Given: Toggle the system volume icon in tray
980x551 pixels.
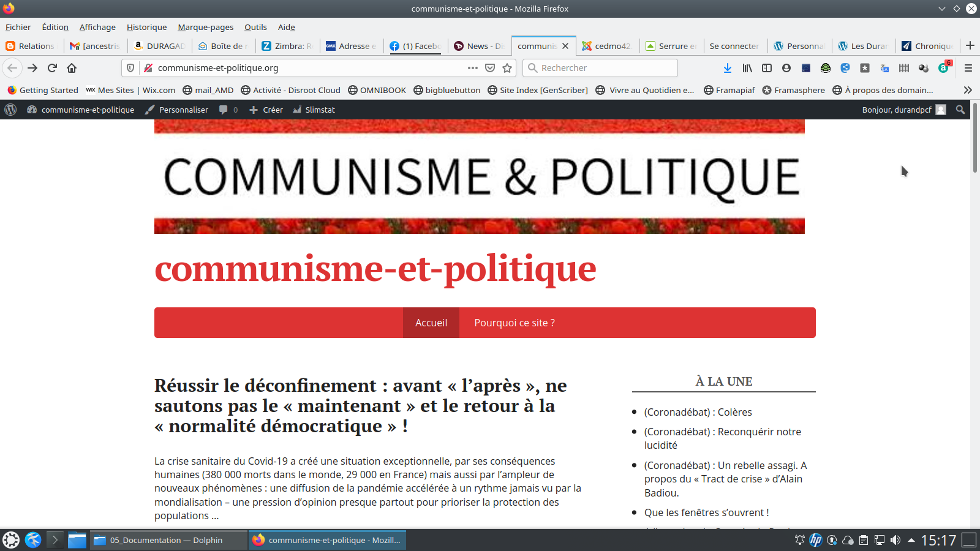Looking at the screenshot, I should (895, 540).
